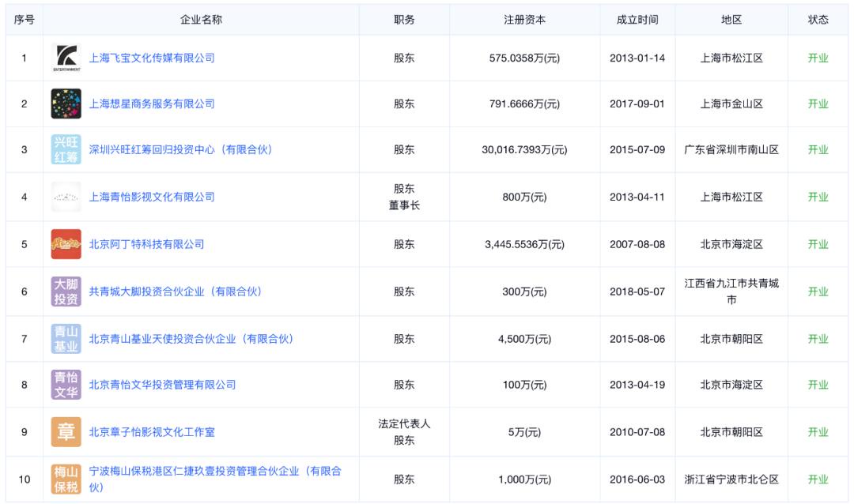The width and height of the screenshot is (854, 504).
Task: Click the 成立时间 column header
Action: tap(637, 20)
